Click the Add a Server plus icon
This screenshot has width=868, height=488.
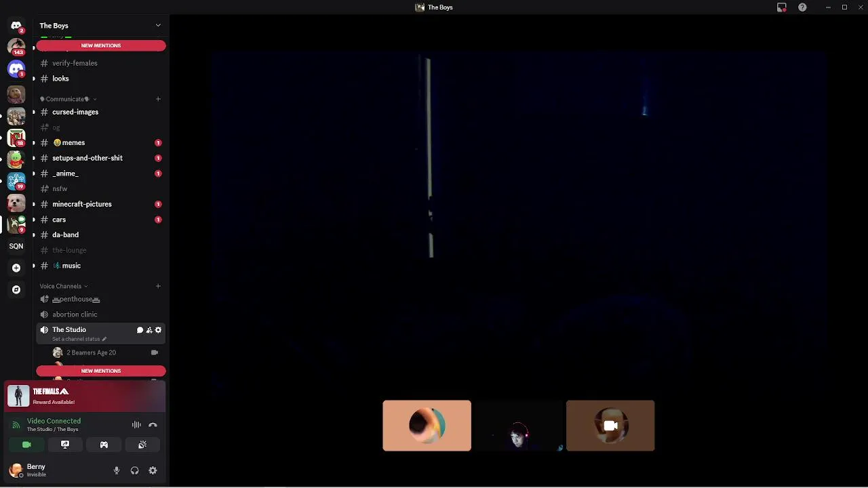point(16,268)
